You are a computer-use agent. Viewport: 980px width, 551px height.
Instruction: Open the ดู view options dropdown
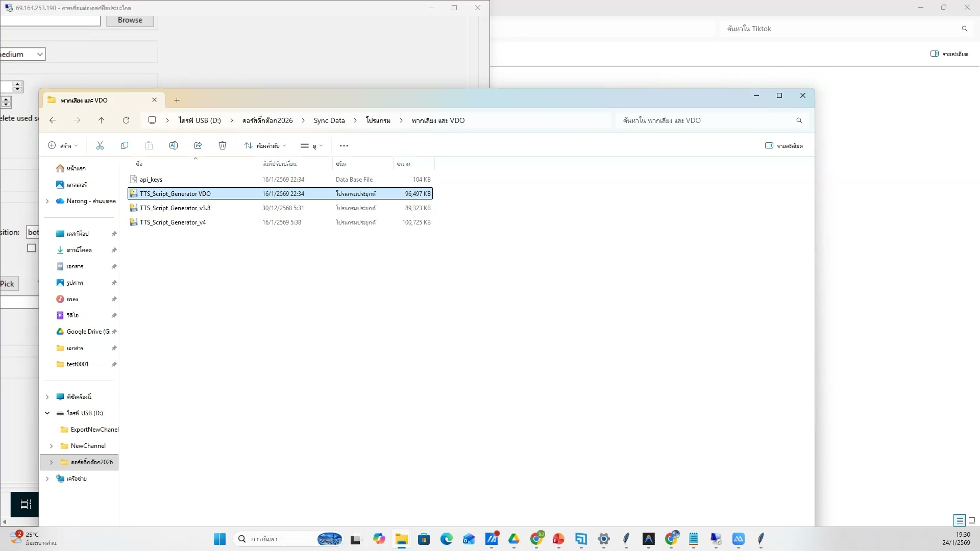(312, 145)
